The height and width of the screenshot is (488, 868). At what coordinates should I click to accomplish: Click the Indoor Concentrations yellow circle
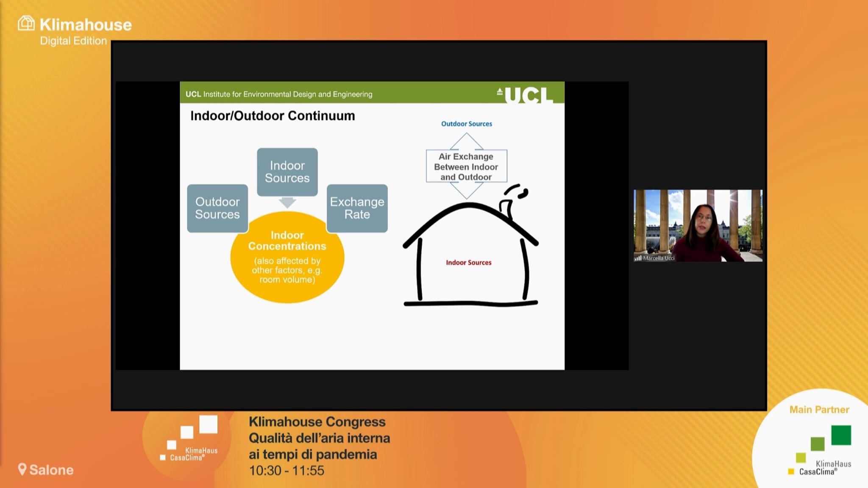tap(287, 257)
